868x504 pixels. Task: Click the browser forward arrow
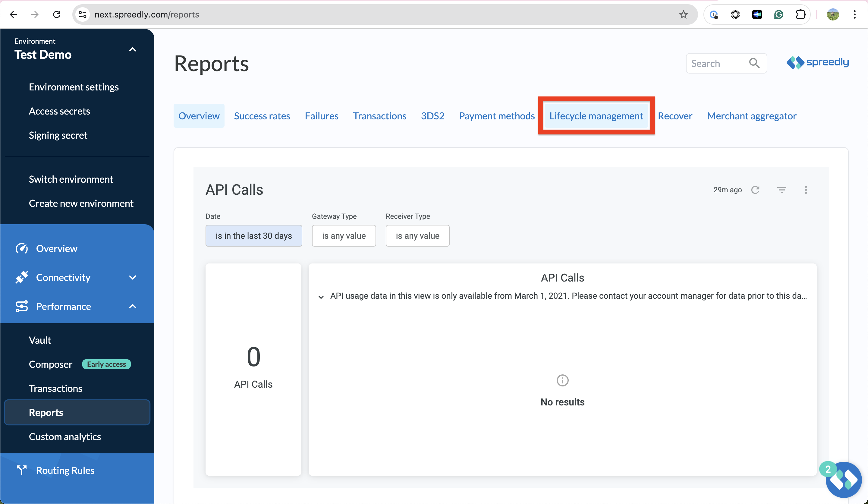tap(35, 14)
